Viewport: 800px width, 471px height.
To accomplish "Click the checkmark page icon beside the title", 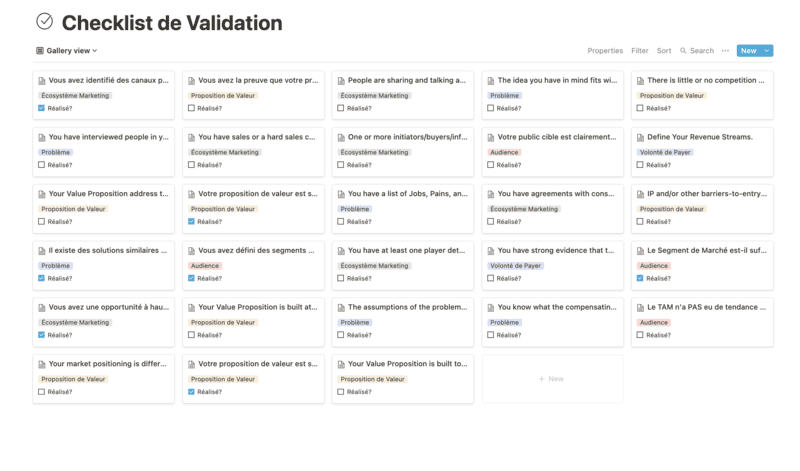I will pos(44,21).
